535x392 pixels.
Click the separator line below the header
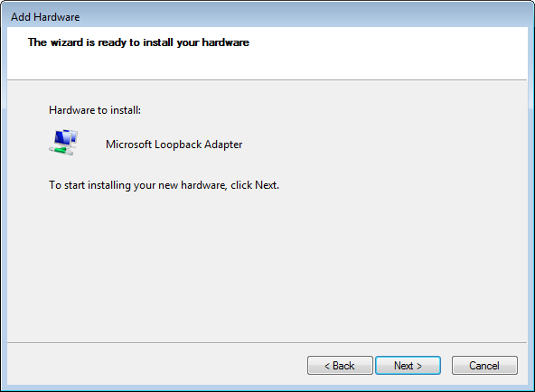pos(267,80)
